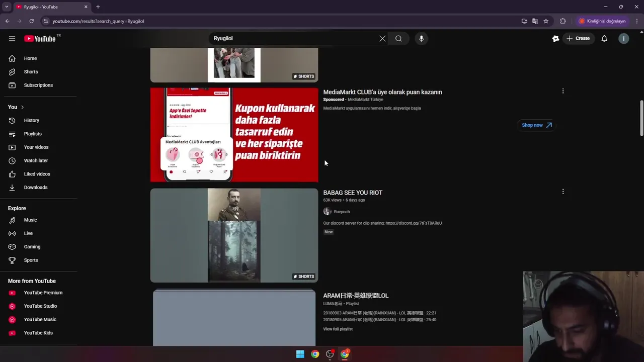Open the ARAM日常 playlist title
644x362 pixels.
pyautogui.click(x=356, y=296)
